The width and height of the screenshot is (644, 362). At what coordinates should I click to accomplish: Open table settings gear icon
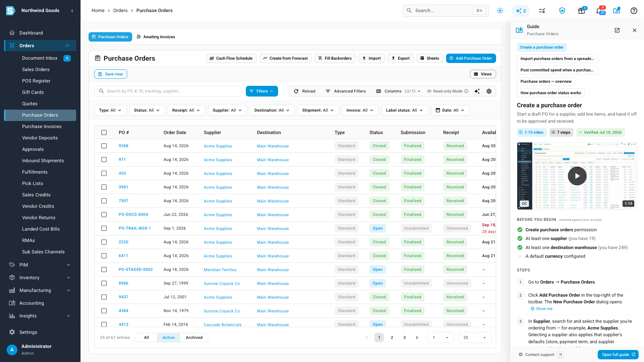[489, 91]
